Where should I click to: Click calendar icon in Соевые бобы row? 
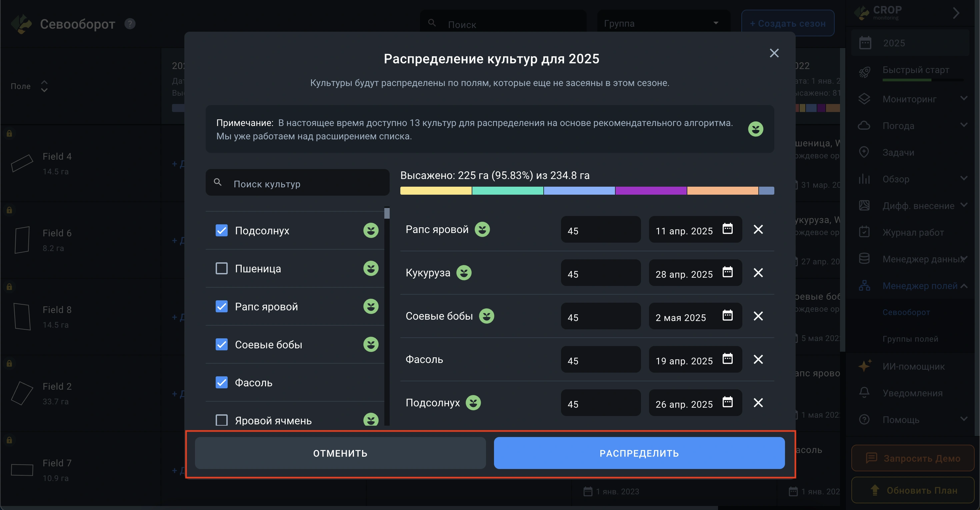pos(727,316)
